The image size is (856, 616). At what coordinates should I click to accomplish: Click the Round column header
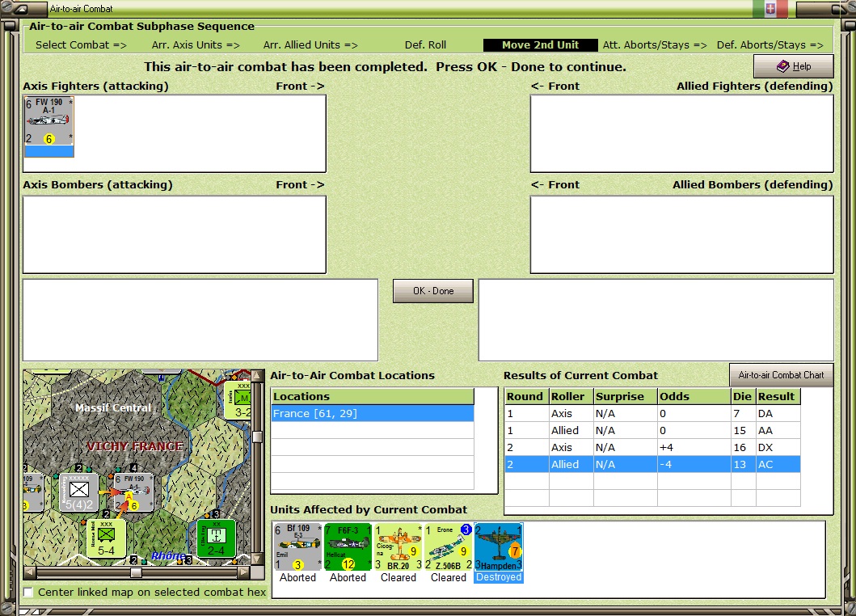527,396
